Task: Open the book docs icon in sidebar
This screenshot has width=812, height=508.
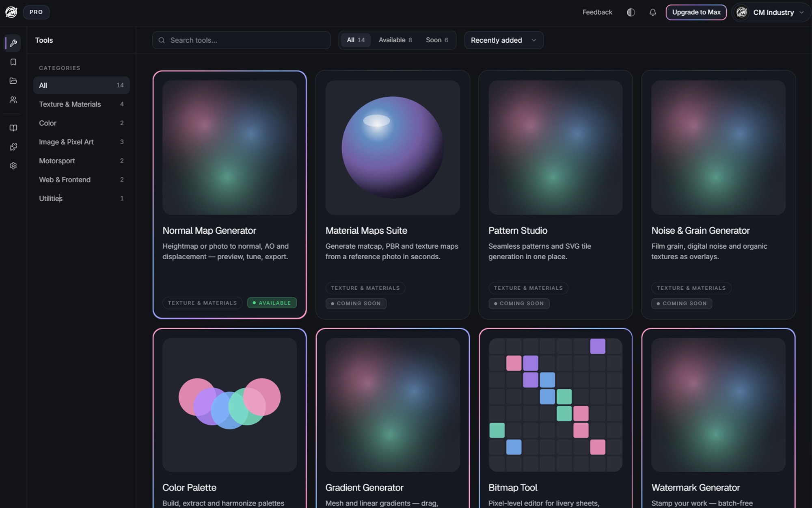Action: 13,128
